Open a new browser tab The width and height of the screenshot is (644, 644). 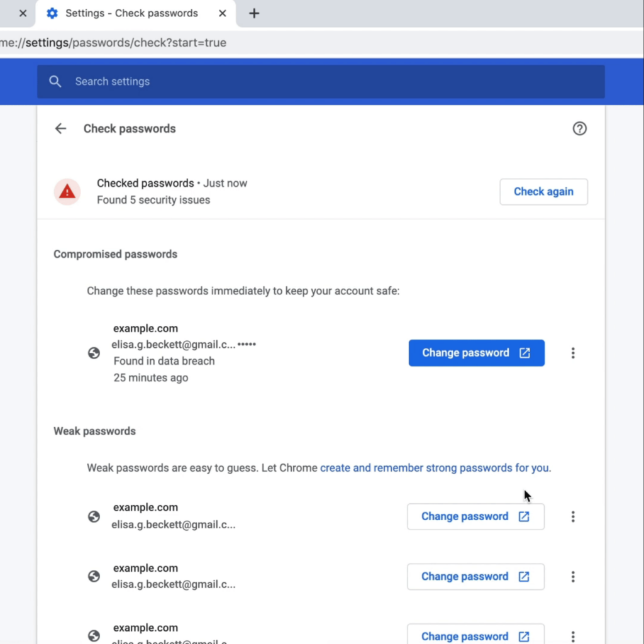tap(253, 13)
